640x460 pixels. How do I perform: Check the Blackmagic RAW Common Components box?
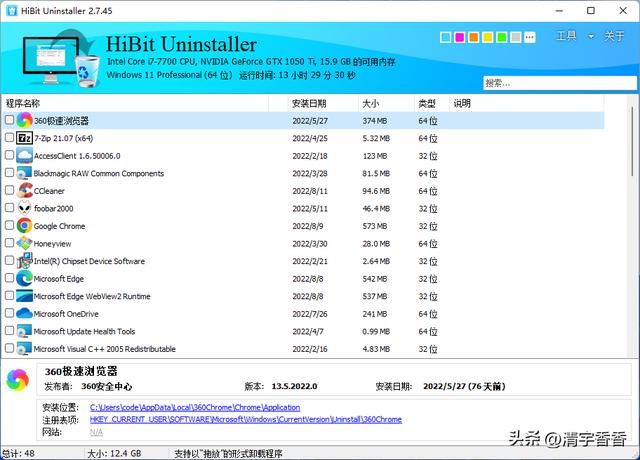9,173
